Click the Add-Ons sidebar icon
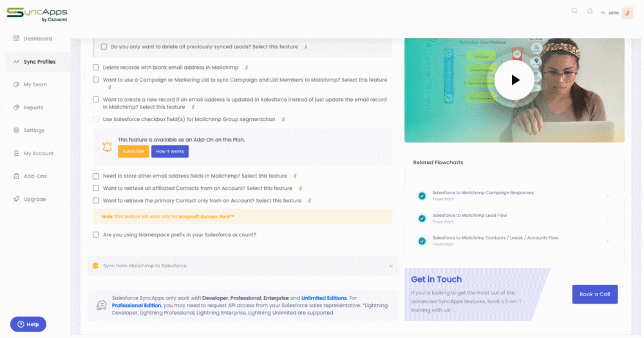Viewport: 644px width, 338px height. 16,176
